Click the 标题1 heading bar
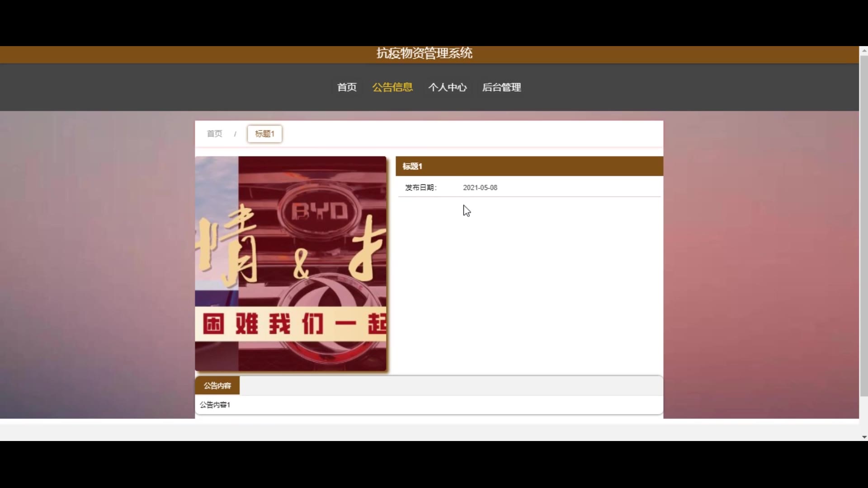 (529, 166)
